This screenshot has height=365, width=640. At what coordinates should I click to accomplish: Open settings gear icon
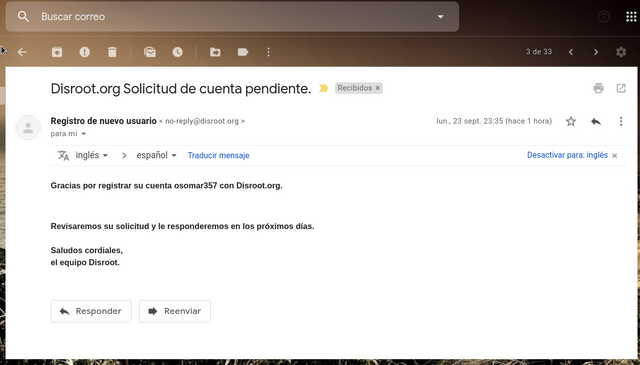click(621, 52)
